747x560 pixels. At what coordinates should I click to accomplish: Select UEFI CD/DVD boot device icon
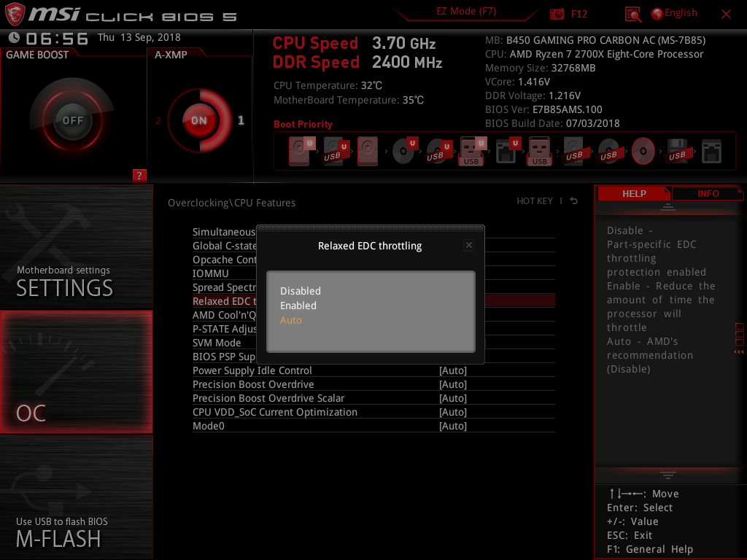[406, 151]
